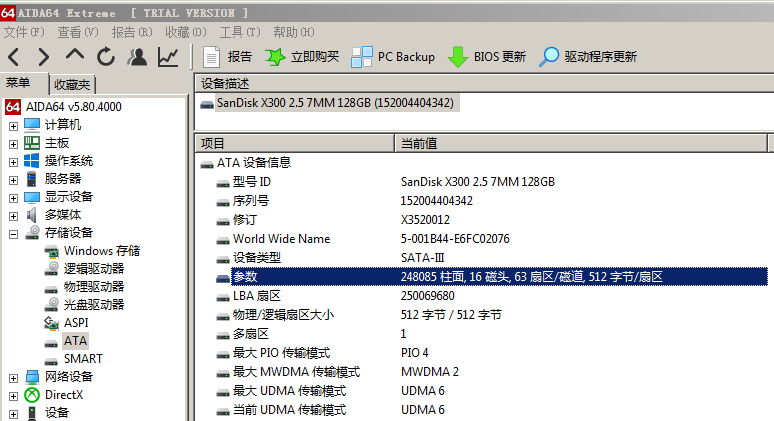Screen dimensions: 774x421
Task: Open 物理驱动器 in the tree
Action: click(94, 287)
